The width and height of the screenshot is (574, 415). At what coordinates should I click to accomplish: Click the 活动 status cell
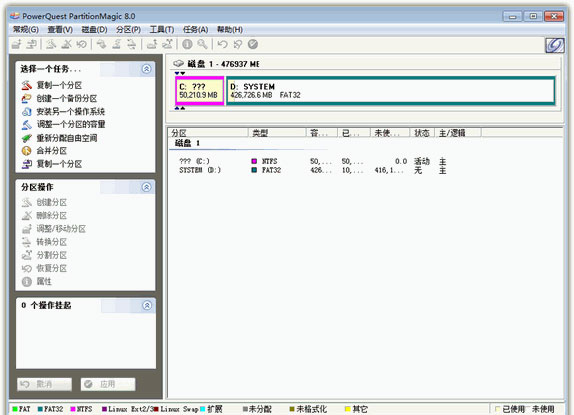[422, 161]
